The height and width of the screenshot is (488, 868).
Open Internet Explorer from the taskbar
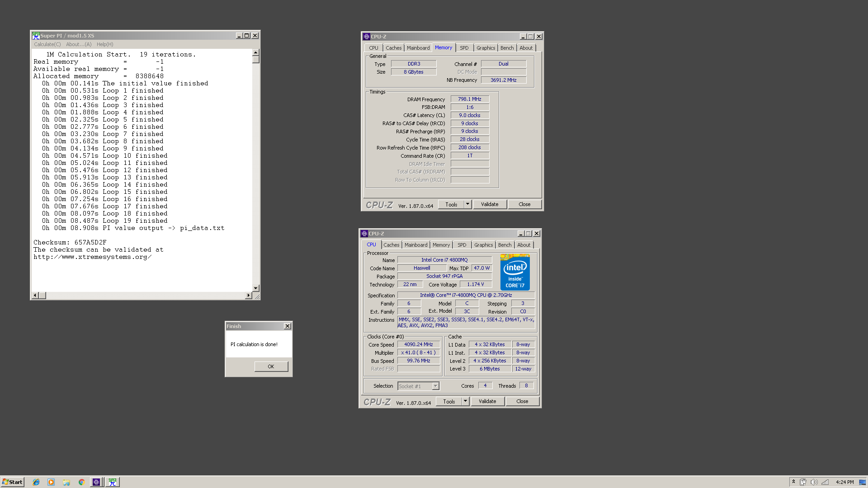click(36, 482)
